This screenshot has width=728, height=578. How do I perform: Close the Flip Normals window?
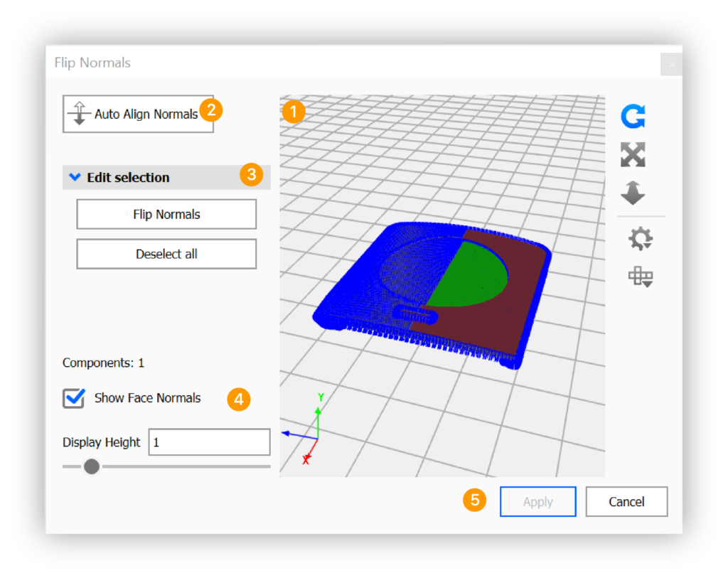coord(672,65)
